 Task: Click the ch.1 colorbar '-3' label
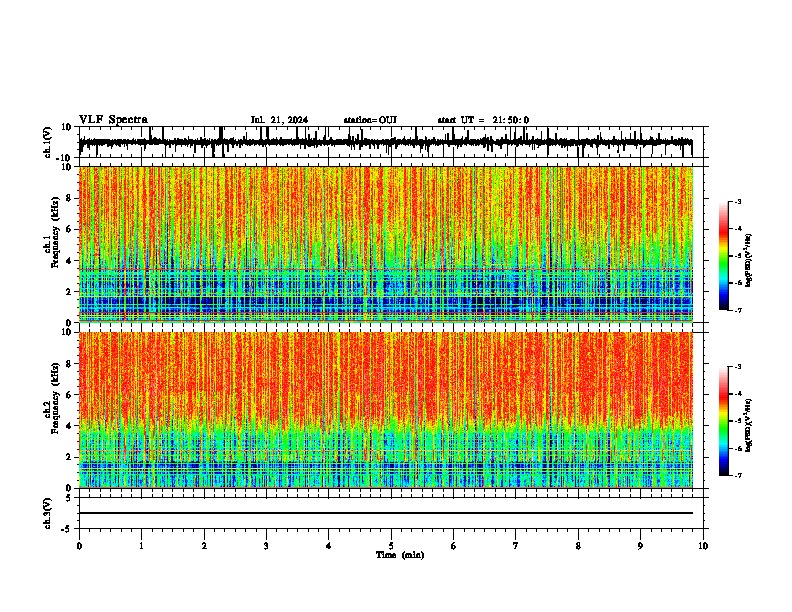737,201
